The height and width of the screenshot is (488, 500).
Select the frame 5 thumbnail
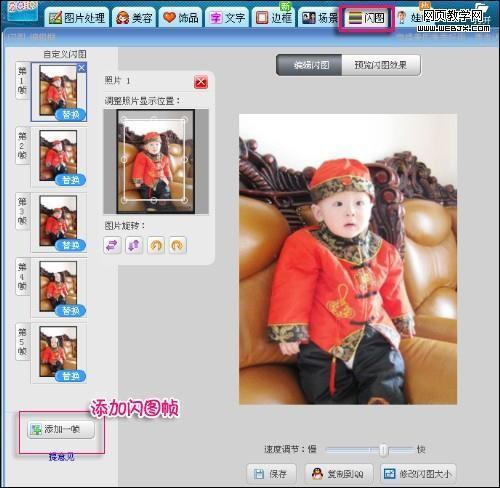pos(58,352)
